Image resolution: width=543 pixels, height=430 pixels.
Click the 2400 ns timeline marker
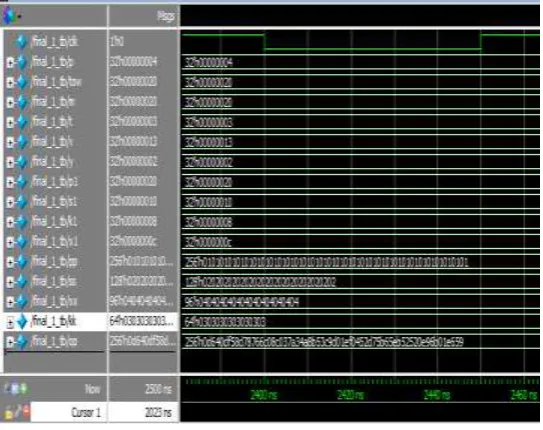click(264, 394)
